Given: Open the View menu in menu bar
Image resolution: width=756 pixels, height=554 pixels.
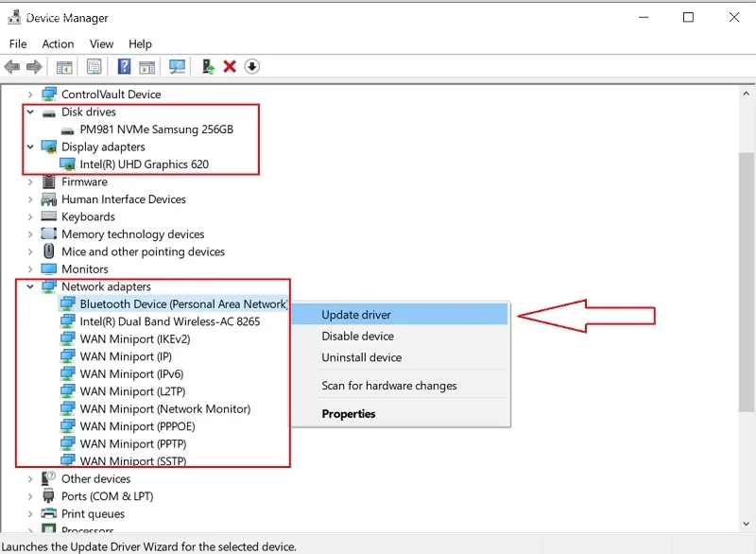Looking at the screenshot, I should point(101,43).
